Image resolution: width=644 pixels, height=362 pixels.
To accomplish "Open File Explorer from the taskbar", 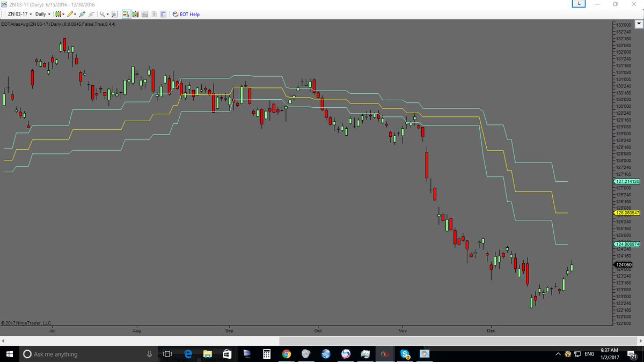I will (207, 354).
